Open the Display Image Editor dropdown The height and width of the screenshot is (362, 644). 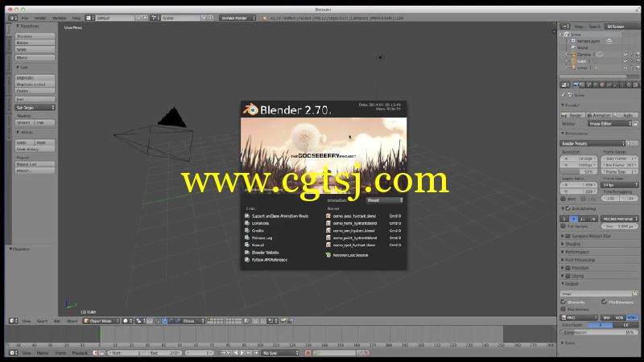coord(609,124)
